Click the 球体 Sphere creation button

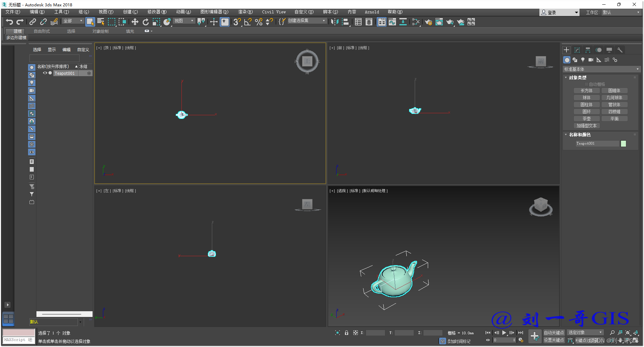[587, 97]
